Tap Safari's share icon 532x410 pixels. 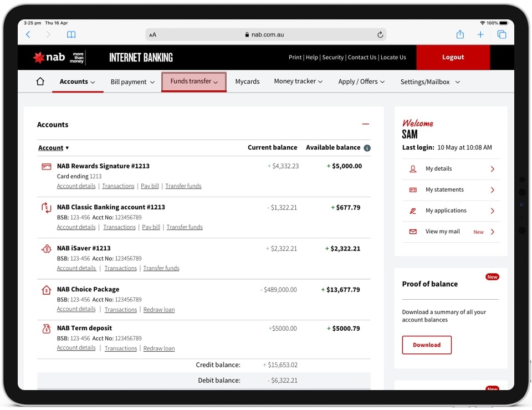(x=460, y=34)
